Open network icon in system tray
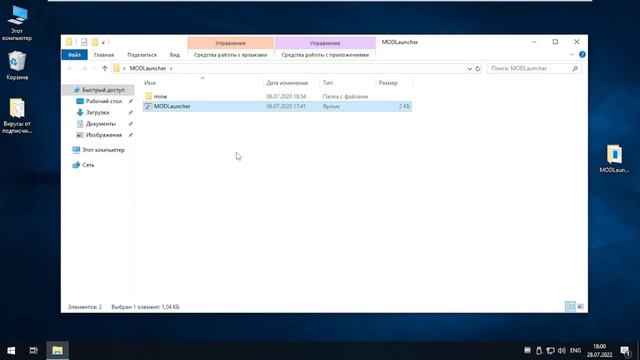This screenshot has width=640, height=360. [x=550, y=351]
